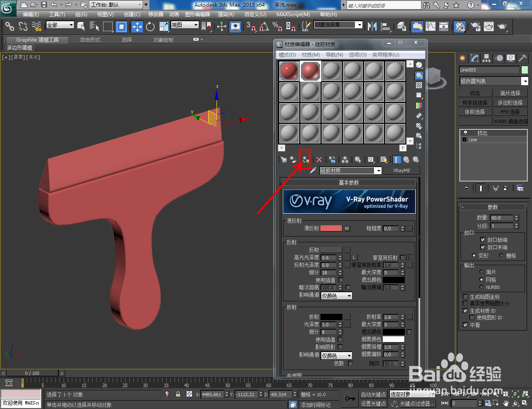
Task: Click VRayMtl material type button
Action: point(401,170)
